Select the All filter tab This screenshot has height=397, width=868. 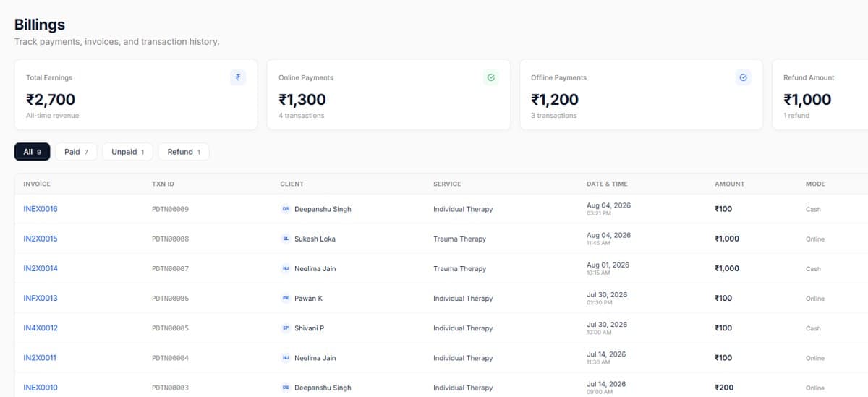pos(33,152)
